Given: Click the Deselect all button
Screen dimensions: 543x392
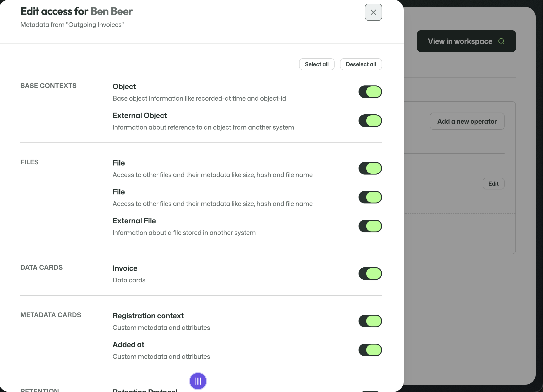Looking at the screenshot, I should tap(361, 64).
